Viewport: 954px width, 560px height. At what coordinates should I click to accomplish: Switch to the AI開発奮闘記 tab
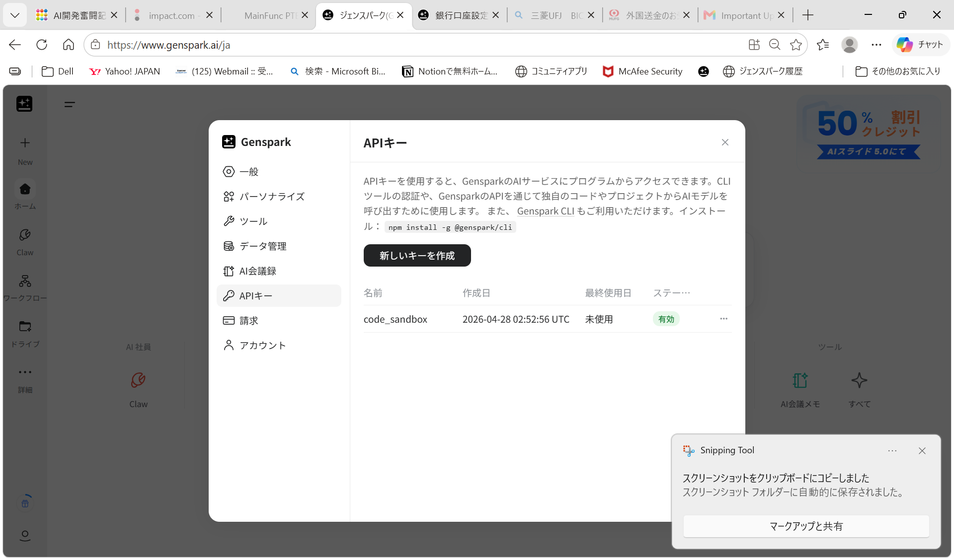pos(77,15)
